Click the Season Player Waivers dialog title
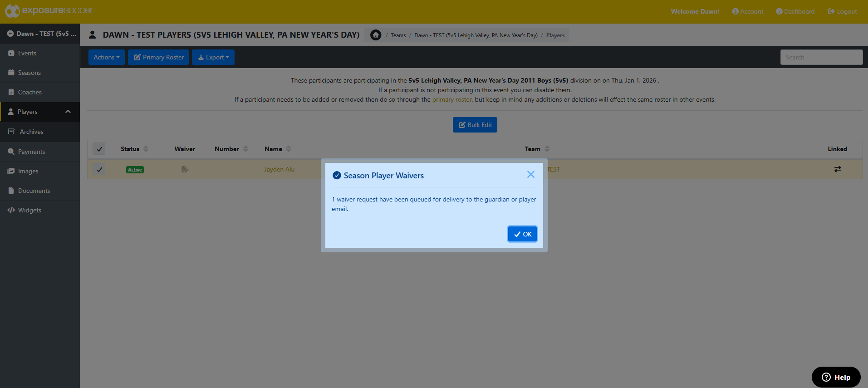The height and width of the screenshot is (388, 868). 384,176
